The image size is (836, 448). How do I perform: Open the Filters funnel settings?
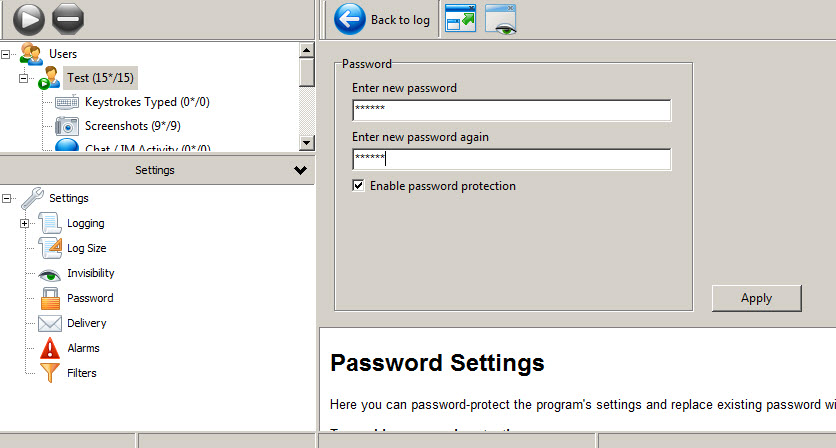[x=50, y=373]
